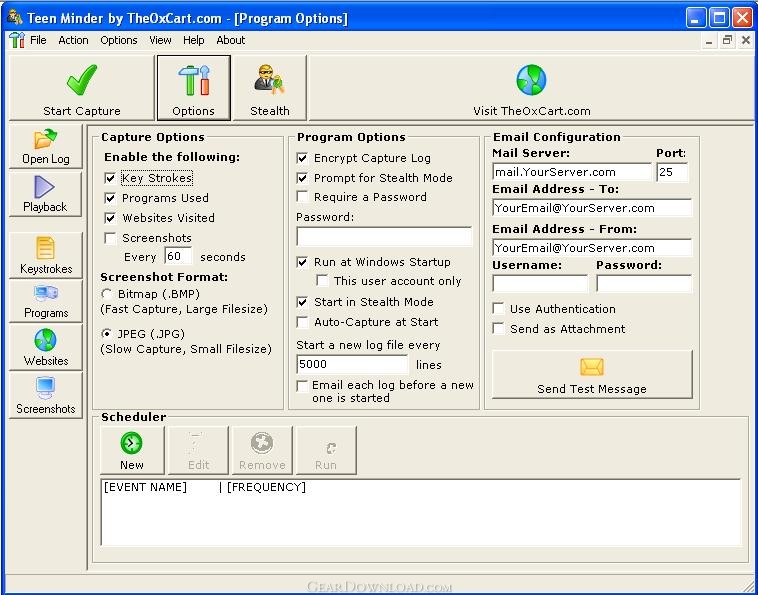Activate the Stealth agent toolbar button

pyautogui.click(x=269, y=87)
